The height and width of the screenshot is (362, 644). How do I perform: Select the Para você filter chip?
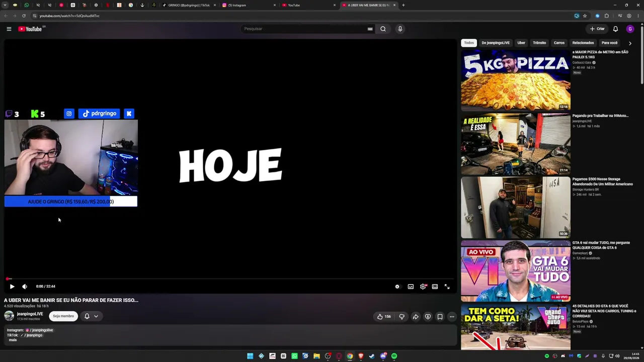[609, 43]
